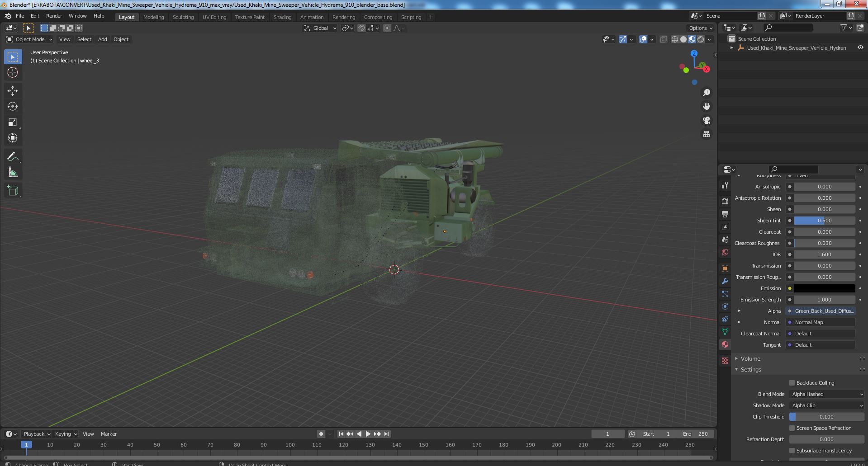Switch orthographic/perspective view grid icon

(706, 134)
